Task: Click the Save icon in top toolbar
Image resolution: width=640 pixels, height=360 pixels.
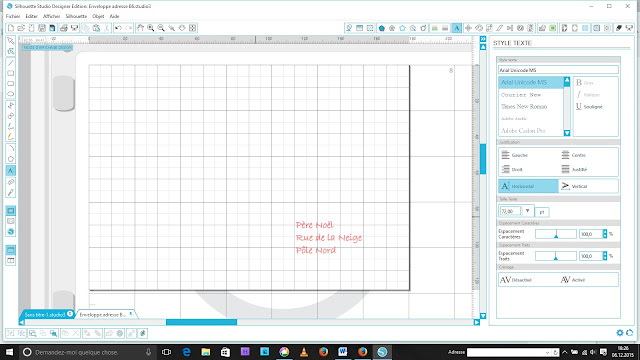Action: click(x=42, y=28)
